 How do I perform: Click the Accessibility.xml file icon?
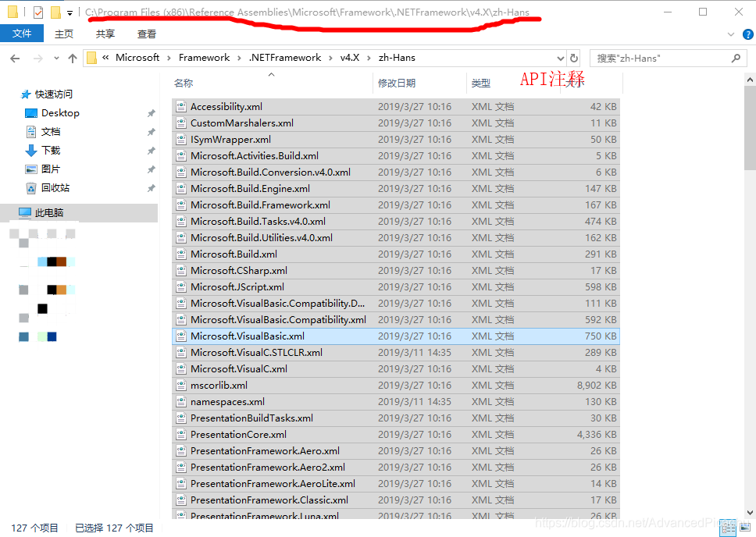(x=181, y=106)
